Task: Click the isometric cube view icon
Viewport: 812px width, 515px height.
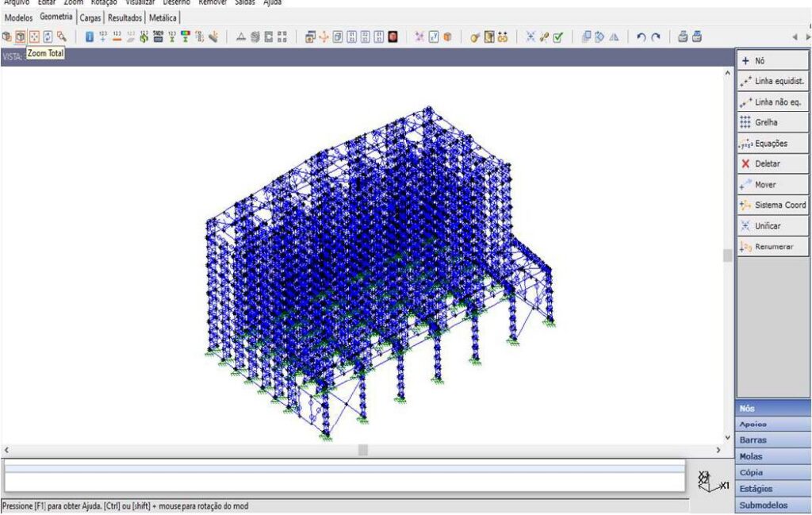Action: [x=338, y=37]
